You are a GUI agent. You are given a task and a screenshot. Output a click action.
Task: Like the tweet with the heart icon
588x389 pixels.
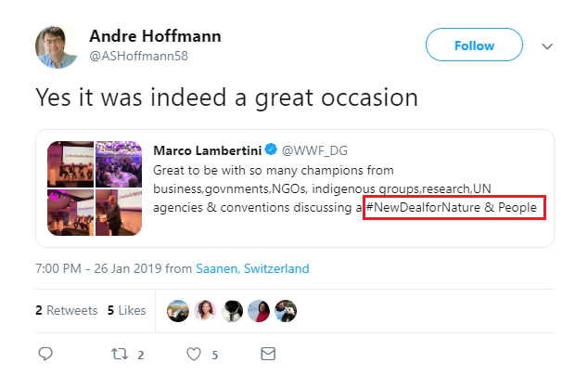click(x=194, y=354)
